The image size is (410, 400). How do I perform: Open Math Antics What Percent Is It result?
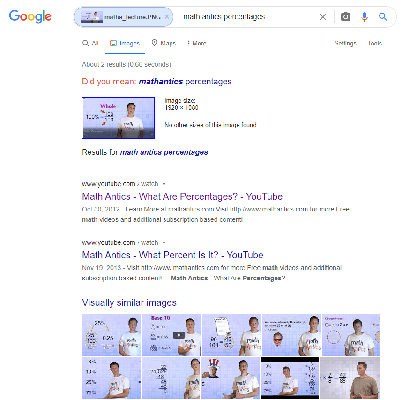(172, 255)
